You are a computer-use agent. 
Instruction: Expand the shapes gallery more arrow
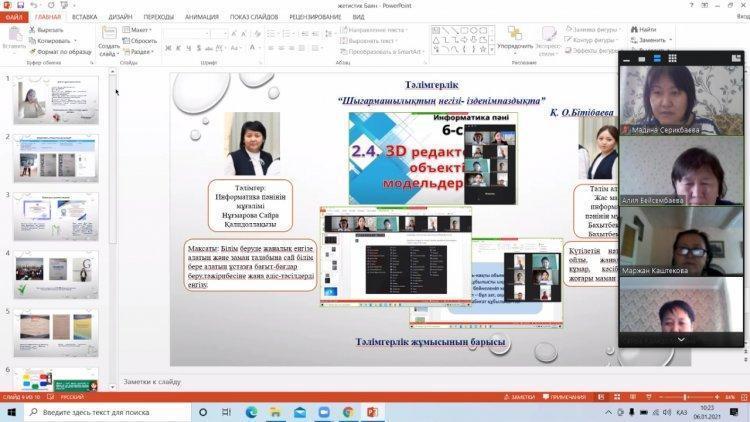tap(492, 49)
